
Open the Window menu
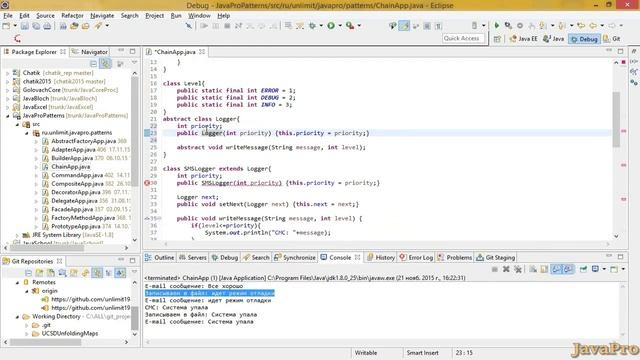click(199, 16)
